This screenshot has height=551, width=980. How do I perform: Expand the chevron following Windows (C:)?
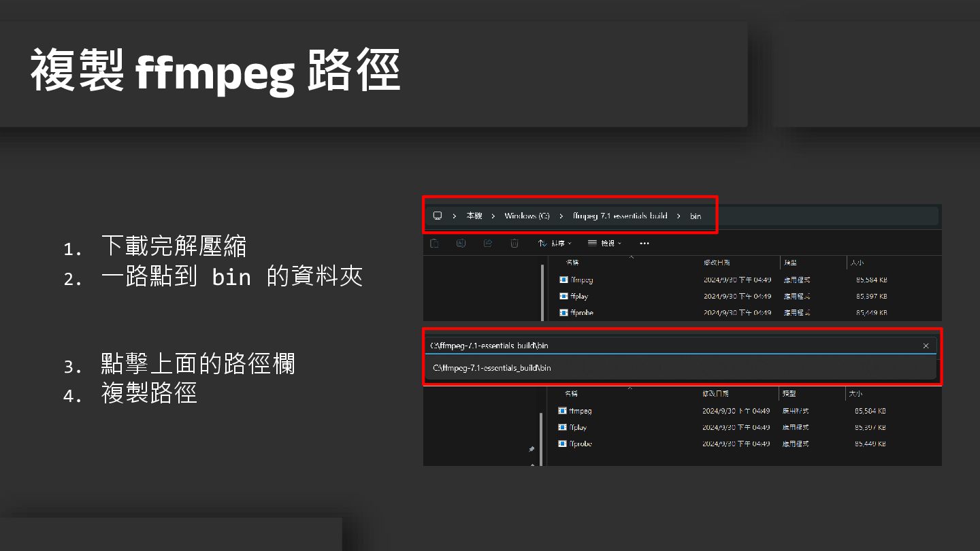(x=561, y=216)
